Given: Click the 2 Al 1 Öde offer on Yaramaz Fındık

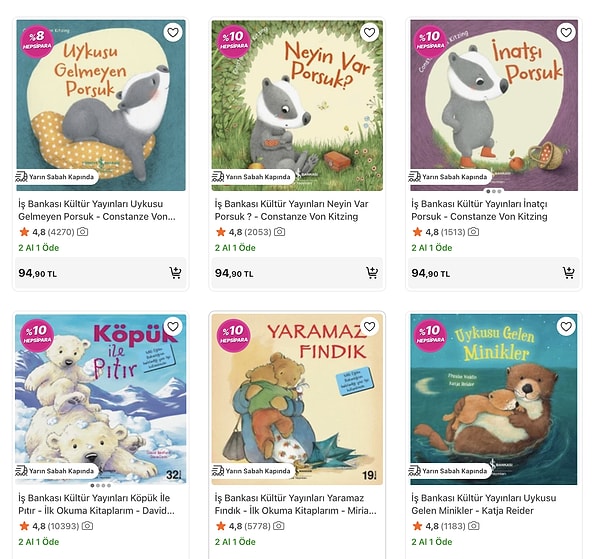Looking at the screenshot, I should point(235,542).
